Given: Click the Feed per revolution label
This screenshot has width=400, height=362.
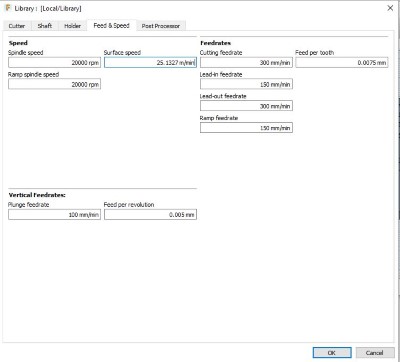Looking at the screenshot, I should point(129,205).
